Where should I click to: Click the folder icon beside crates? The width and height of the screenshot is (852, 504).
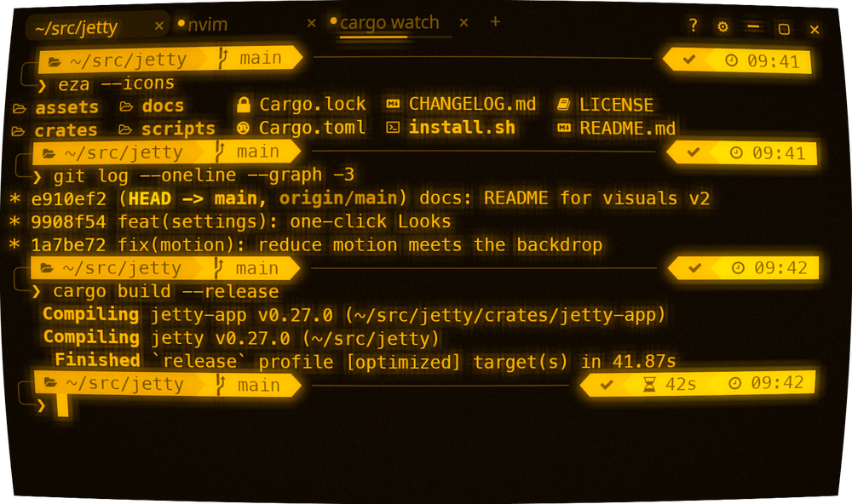pyautogui.click(x=18, y=131)
